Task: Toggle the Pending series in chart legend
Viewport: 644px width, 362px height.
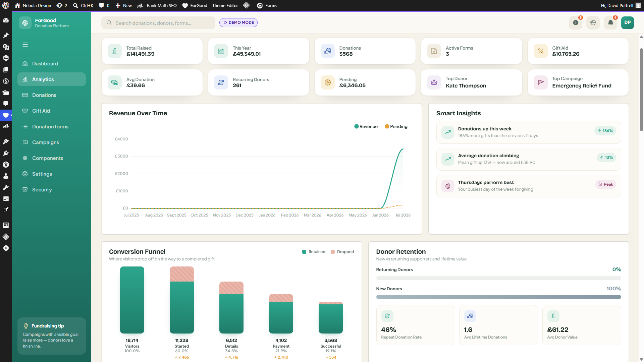Action: [x=396, y=126]
